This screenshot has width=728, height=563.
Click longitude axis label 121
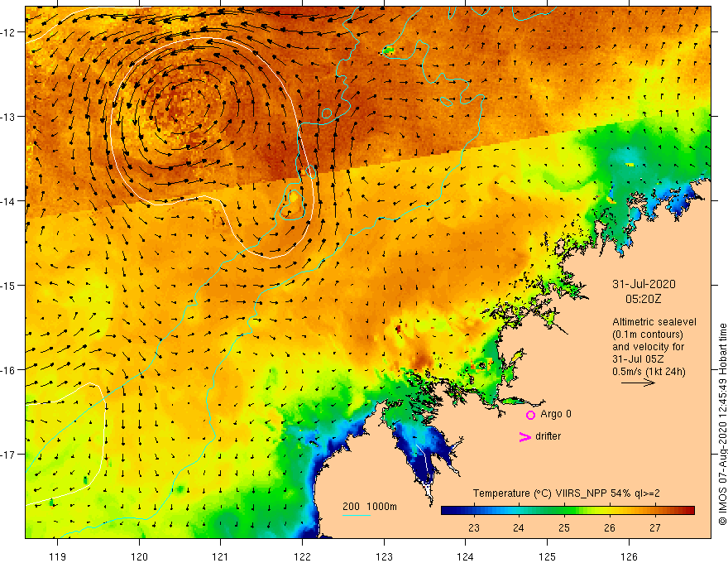[221, 557]
